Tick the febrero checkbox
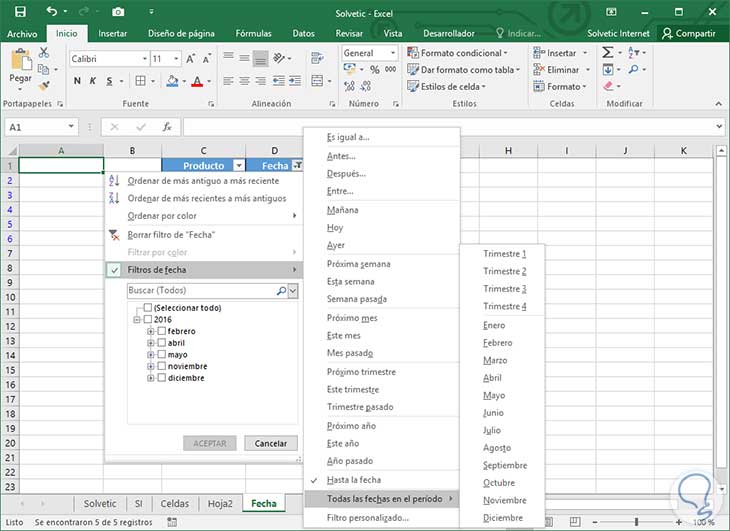Image resolution: width=730 pixels, height=531 pixels. 161,331
